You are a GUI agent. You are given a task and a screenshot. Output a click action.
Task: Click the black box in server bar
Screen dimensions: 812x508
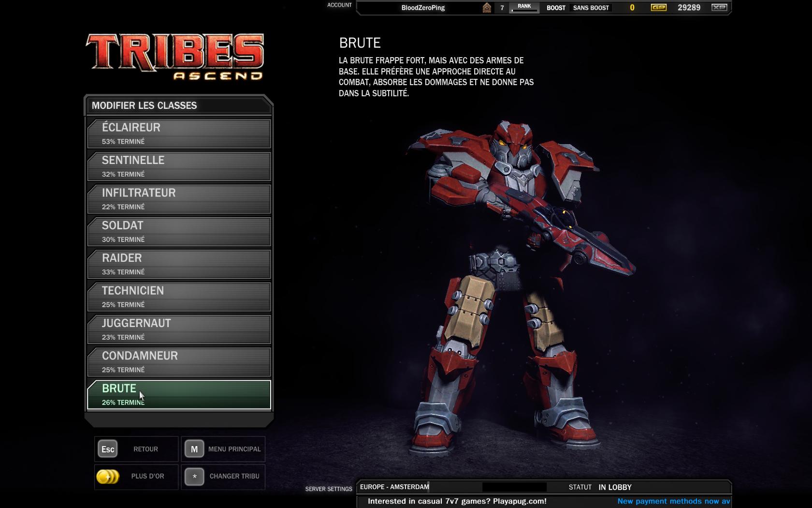point(514,487)
